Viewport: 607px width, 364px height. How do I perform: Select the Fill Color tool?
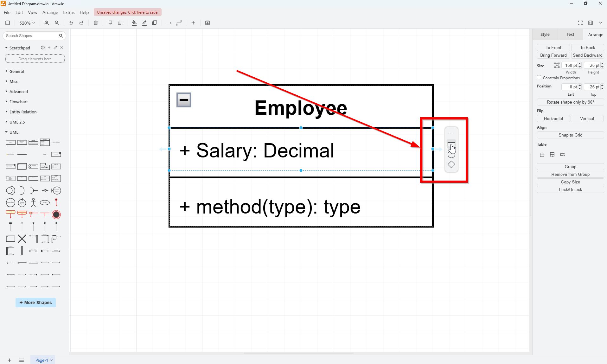point(134,23)
